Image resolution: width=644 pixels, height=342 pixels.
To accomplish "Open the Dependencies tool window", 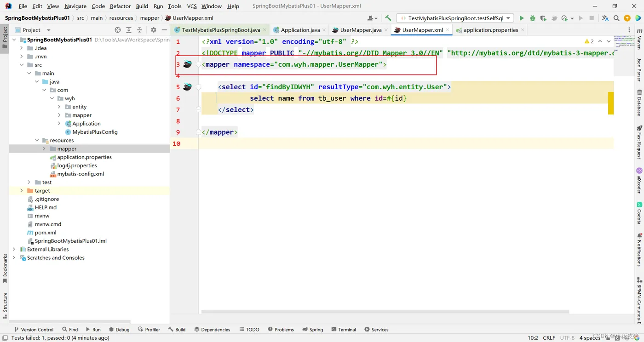I will click(212, 330).
